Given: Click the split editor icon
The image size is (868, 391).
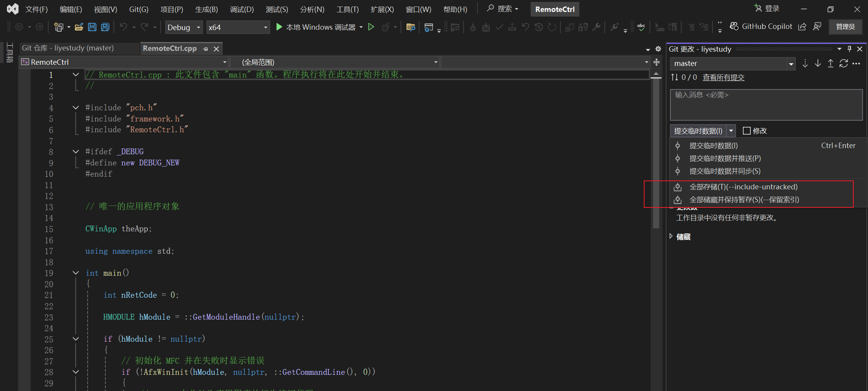Looking at the screenshot, I should point(656,62).
